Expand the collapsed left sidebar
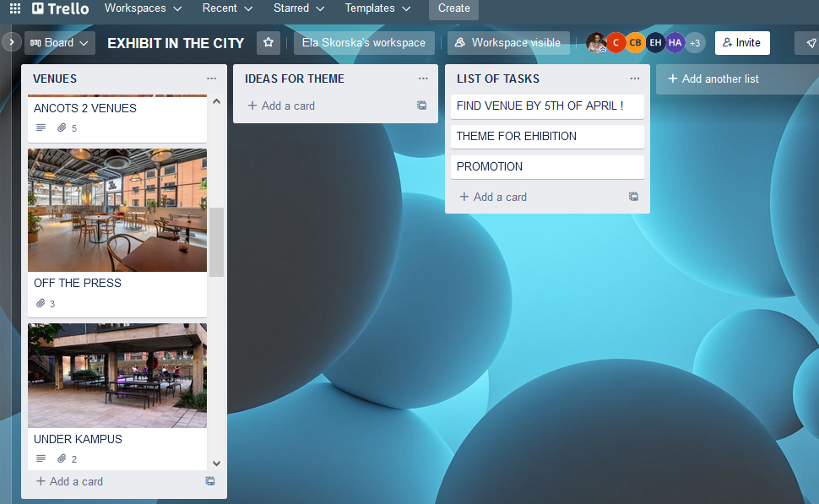 pos(11,41)
